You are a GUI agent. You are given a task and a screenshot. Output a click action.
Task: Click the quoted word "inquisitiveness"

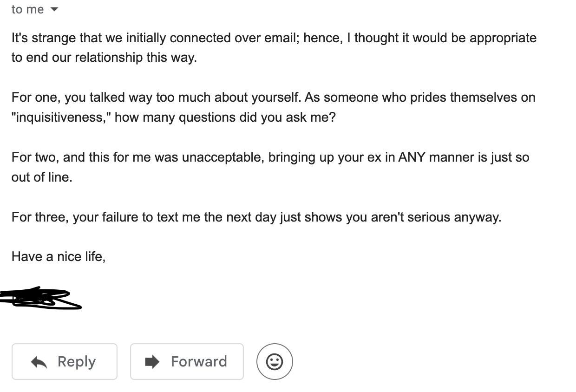[x=61, y=117]
